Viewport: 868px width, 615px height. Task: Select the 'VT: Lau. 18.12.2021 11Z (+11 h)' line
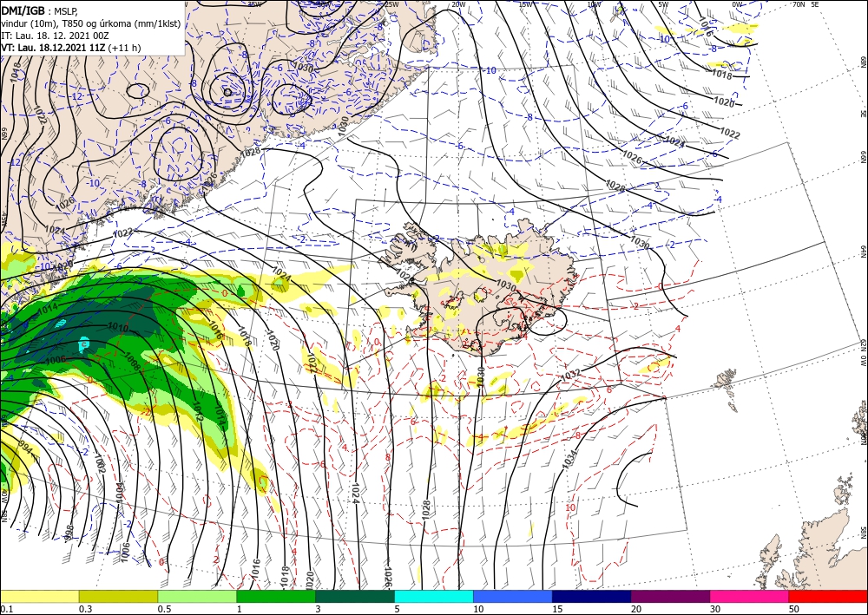point(71,48)
